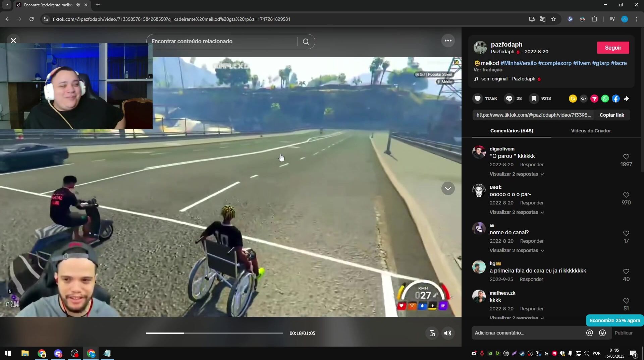Viewport: 644px width, 360px height.
Task: Like matheus.zk's comment
Action: [x=626, y=301]
